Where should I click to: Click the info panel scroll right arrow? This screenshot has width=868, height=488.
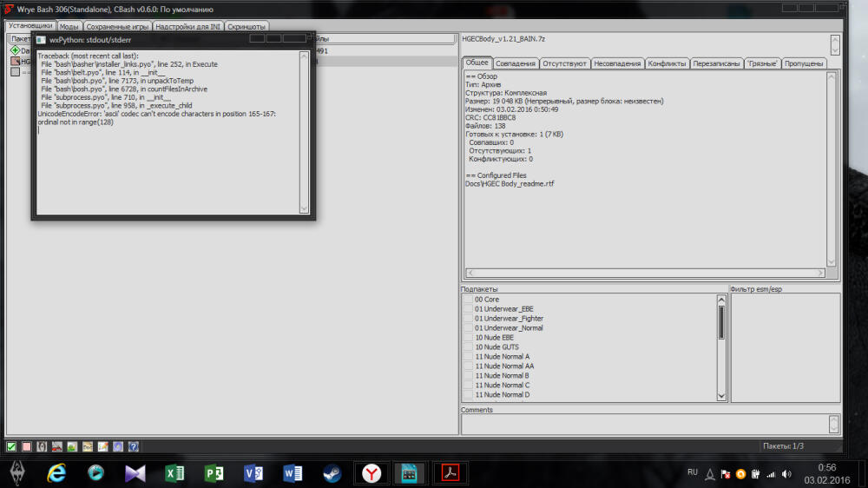820,273
